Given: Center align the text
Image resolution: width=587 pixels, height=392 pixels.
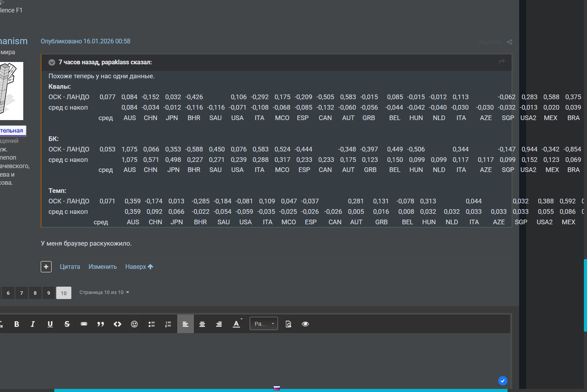Looking at the screenshot, I should pyautogui.click(x=202, y=324).
